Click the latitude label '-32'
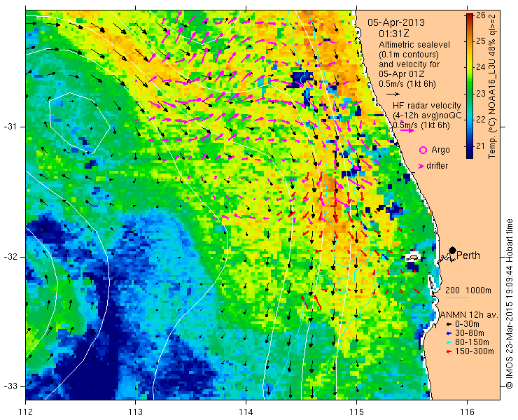 [9, 257]
